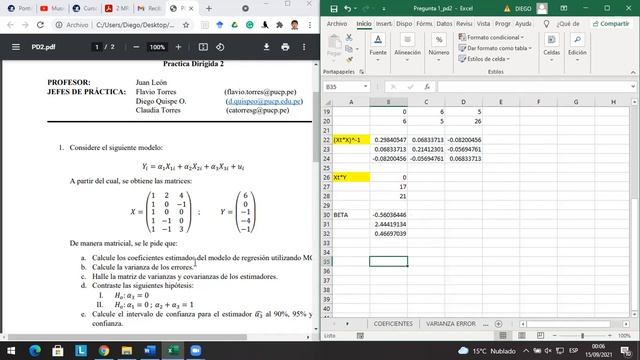Switch to Normal view in status bar
Screen dimensions: 640x360
pyautogui.click(x=503, y=336)
